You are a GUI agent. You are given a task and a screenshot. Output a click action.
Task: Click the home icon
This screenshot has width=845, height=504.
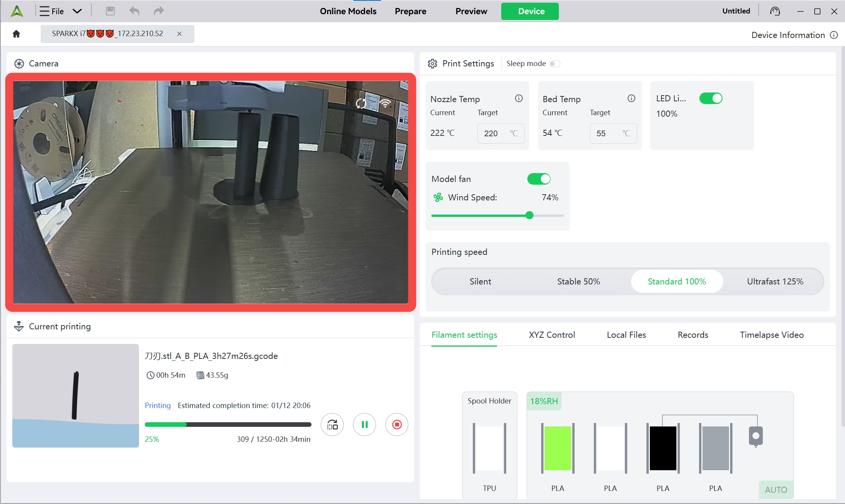tap(16, 34)
